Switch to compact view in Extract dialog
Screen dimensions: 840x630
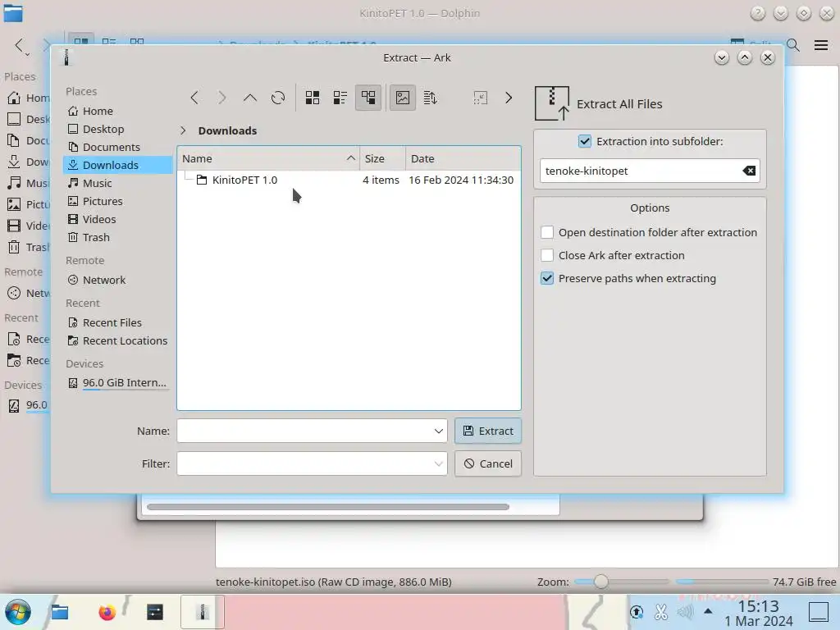pyautogui.click(x=340, y=98)
